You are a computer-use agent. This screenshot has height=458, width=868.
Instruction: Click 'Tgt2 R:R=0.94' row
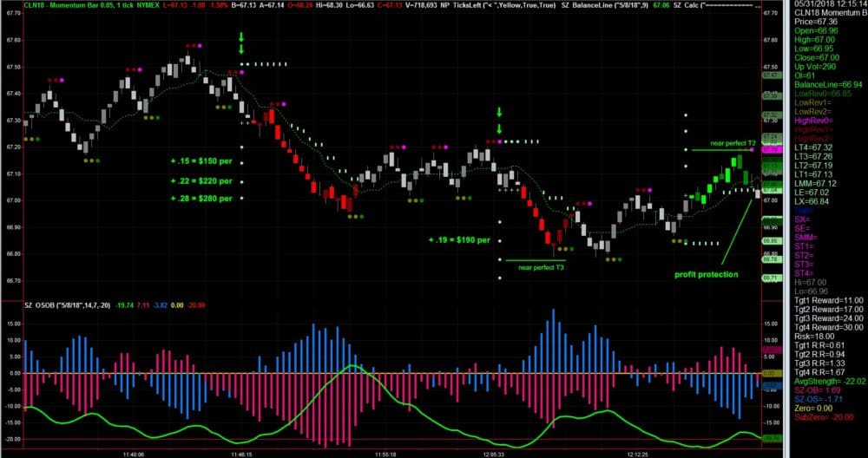point(821,353)
